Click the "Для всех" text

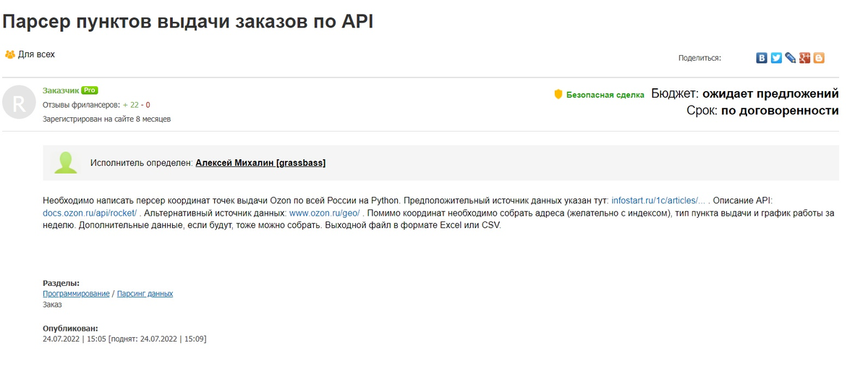click(x=36, y=54)
